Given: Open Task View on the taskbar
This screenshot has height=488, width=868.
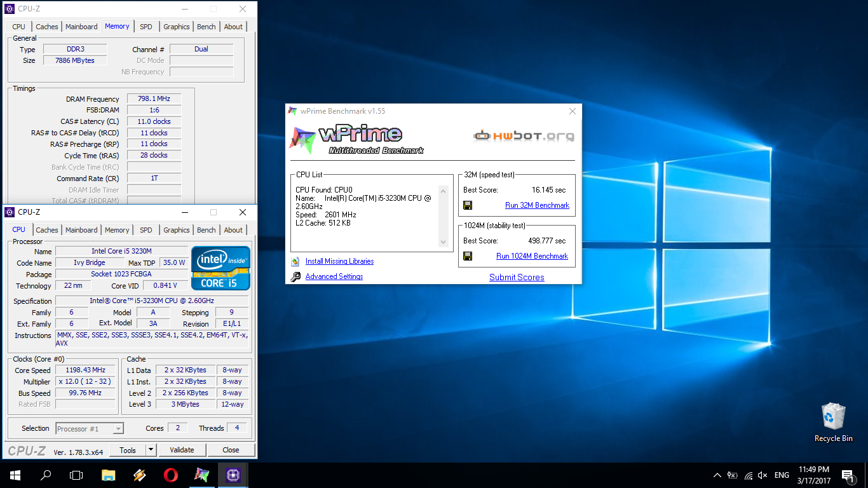Looking at the screenshot, I should (76, 475).
